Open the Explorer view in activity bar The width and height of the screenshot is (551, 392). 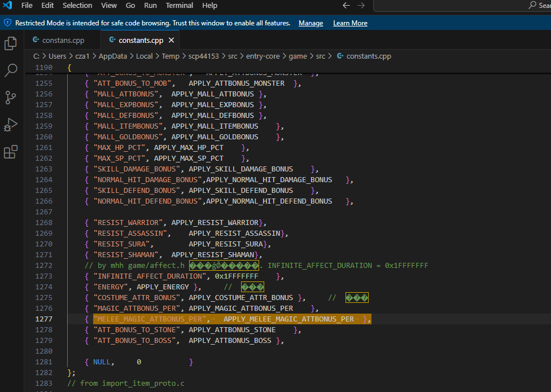[11, 43]
